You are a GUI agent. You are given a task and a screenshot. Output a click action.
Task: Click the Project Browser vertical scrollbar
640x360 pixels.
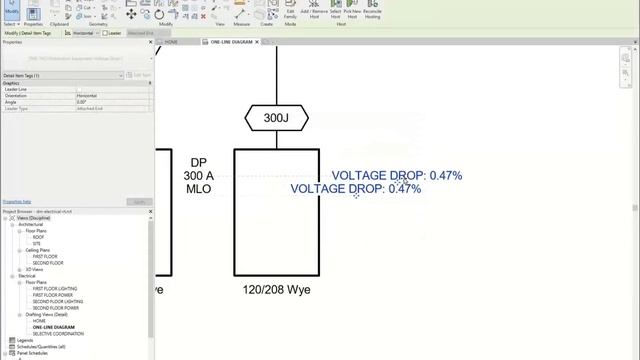click(x=151, y=280)
